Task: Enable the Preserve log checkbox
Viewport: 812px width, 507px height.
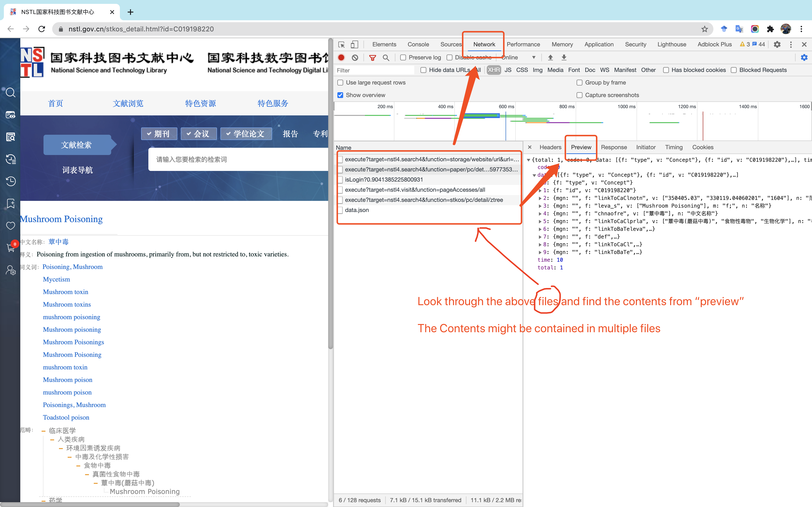Action: (403, 58)
